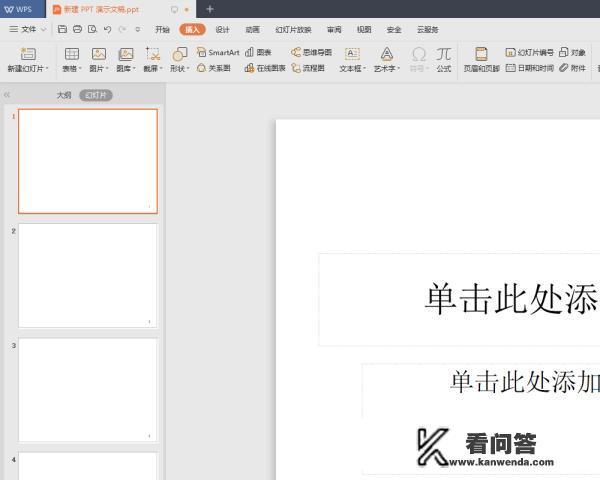The height and width of the screenshot is (480, 600).
Task: Open the 幻灯片放映 Slide Show tab
Action: pos(293,29)
